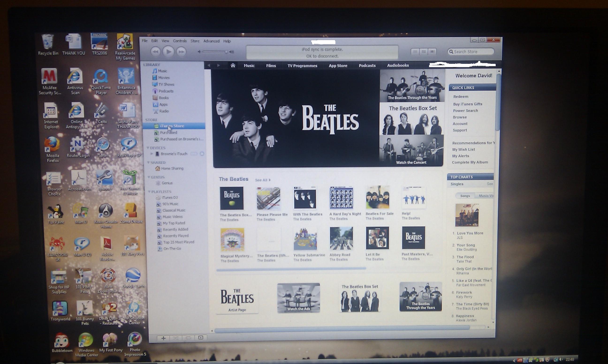The width and height of the screenshot is (608, 364).
Task: Collapse the Devices section
Action: pyautogui.click(x=148, y=148)
